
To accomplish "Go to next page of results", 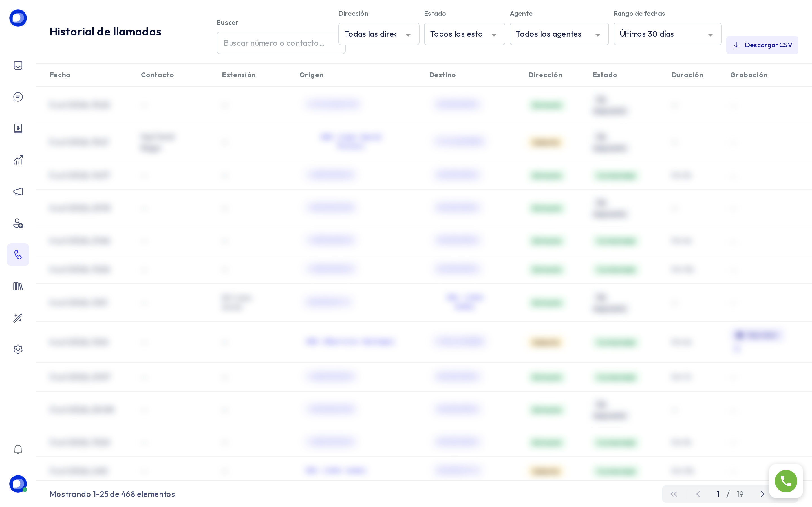I will [x=762, y=494].
